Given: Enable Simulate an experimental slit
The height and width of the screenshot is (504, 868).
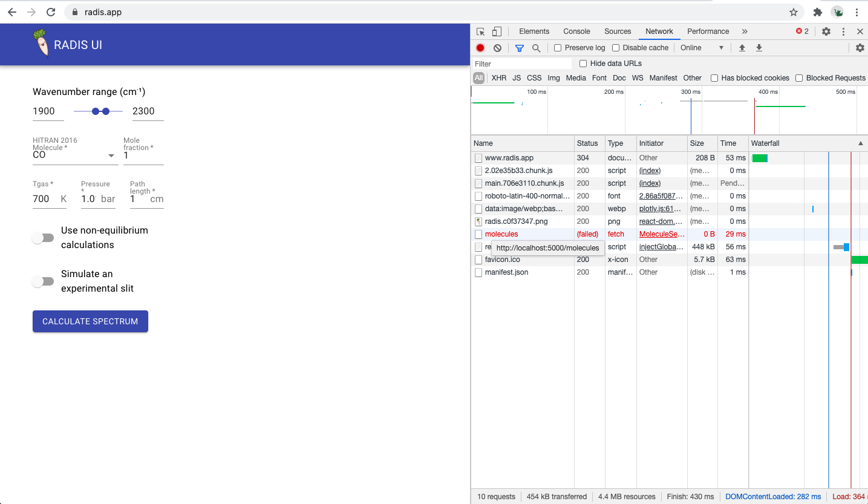Looking at the screenshot, I should pyautogui.click(x=42, y=281).
